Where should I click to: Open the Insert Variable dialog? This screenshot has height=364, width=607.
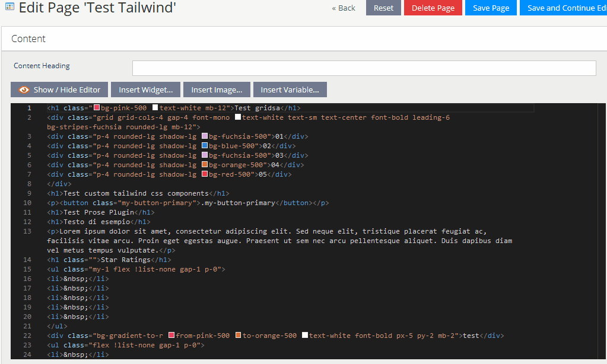click(290, 90)
